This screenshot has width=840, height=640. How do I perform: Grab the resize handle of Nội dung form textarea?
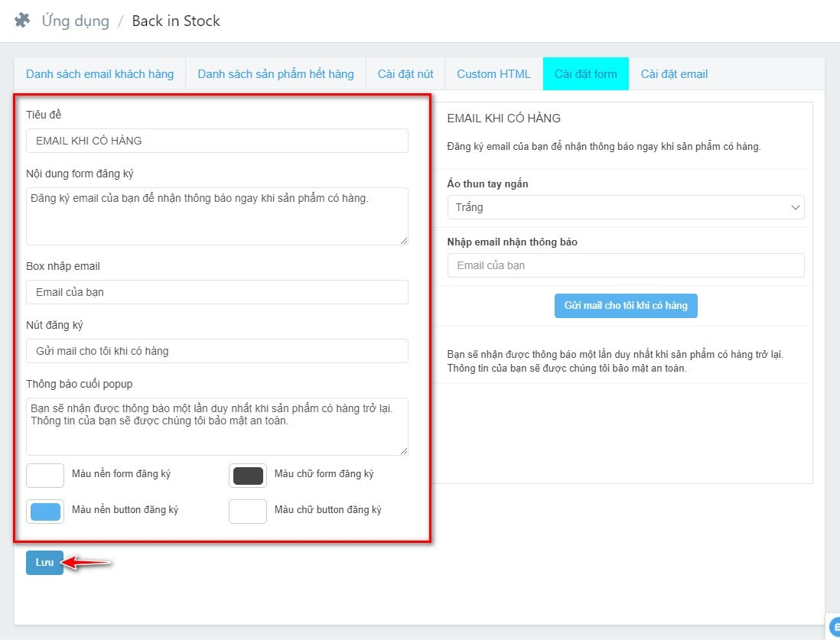pyautogui.click(x=404, y=241)
